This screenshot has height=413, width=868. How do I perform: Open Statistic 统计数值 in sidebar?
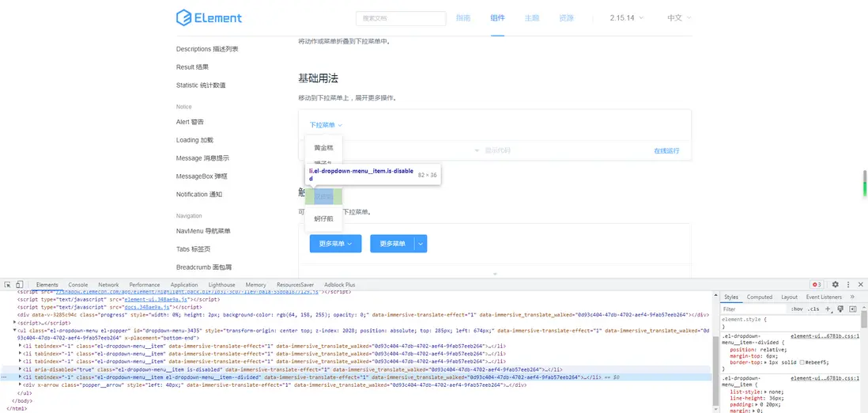200,85
